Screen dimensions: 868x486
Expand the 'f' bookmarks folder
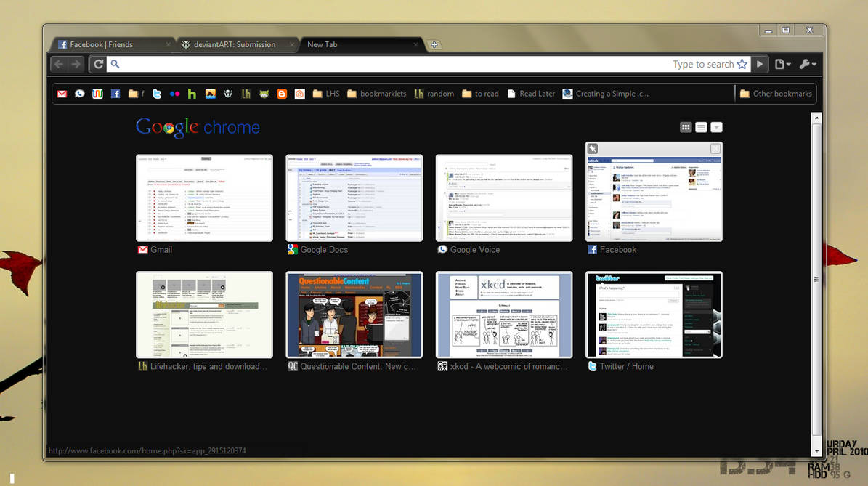click(x=136, y=94)
